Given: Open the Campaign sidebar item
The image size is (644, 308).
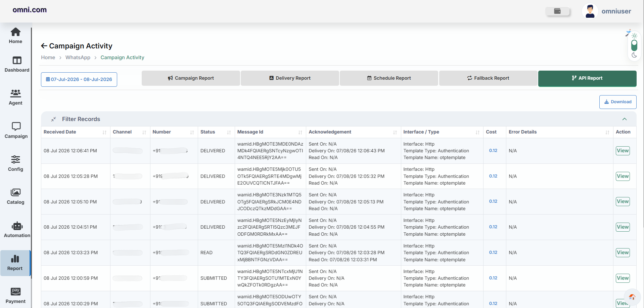Looking at the screenshot, I should tap(16, 130).
